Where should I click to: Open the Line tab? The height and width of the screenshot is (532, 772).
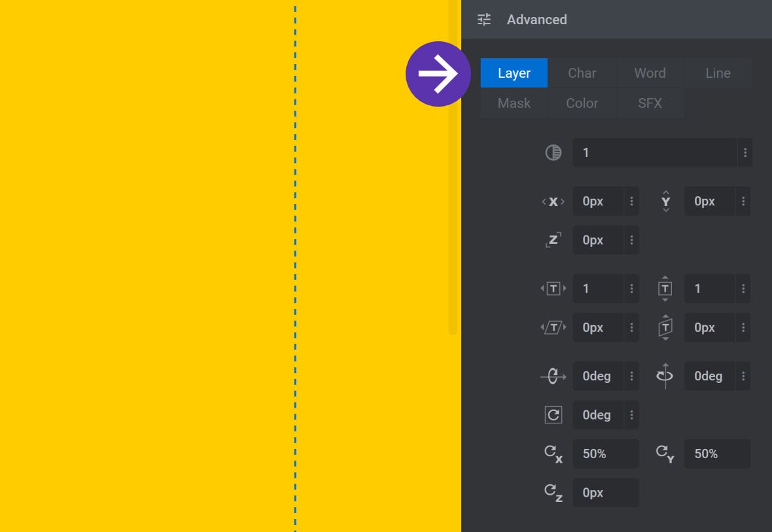click(x=718, y=73)
